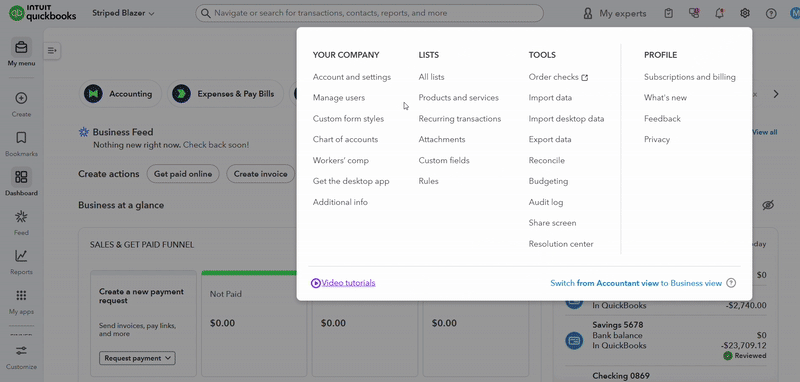Open the notifications bell
This screenshot has height=382, width=800.
click(719, 13)
